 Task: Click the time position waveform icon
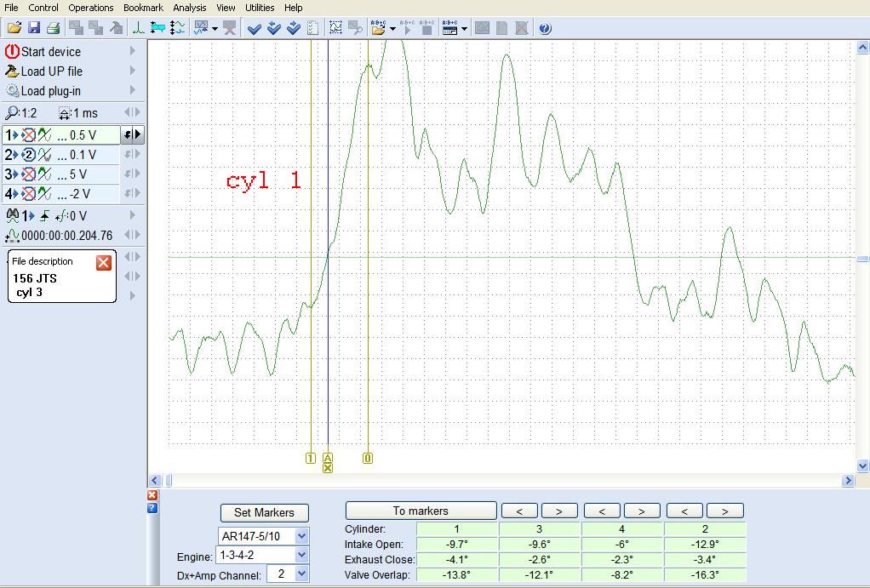(x=12, y=236)
